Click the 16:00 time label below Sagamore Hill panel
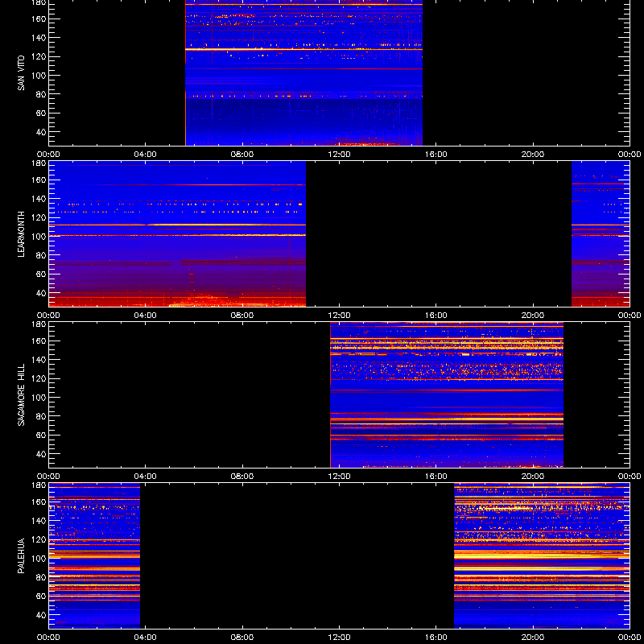The width and height of the screenshot is (644, 644). coord(436,477)
